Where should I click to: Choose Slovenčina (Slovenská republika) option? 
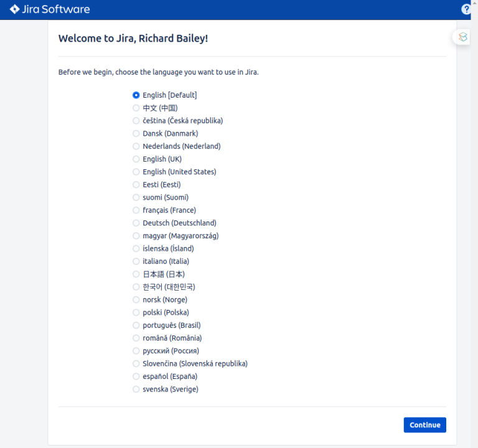[x=136, y=364]
